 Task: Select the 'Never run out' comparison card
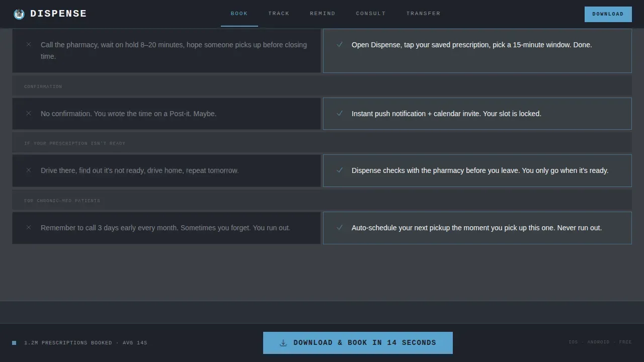[477, 228]
